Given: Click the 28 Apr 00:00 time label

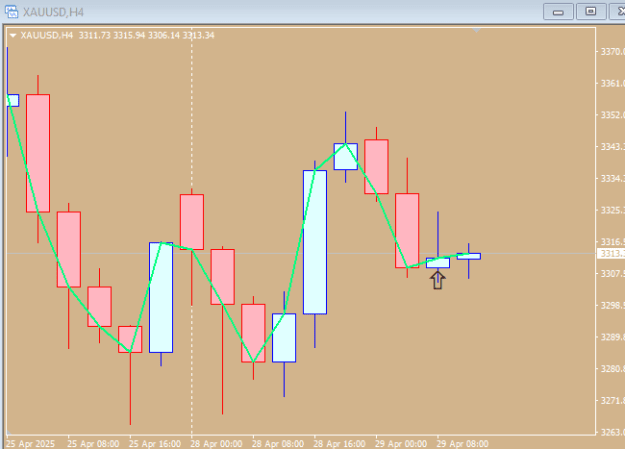Looking at the screenshot, I should click(x=216, y=444).
